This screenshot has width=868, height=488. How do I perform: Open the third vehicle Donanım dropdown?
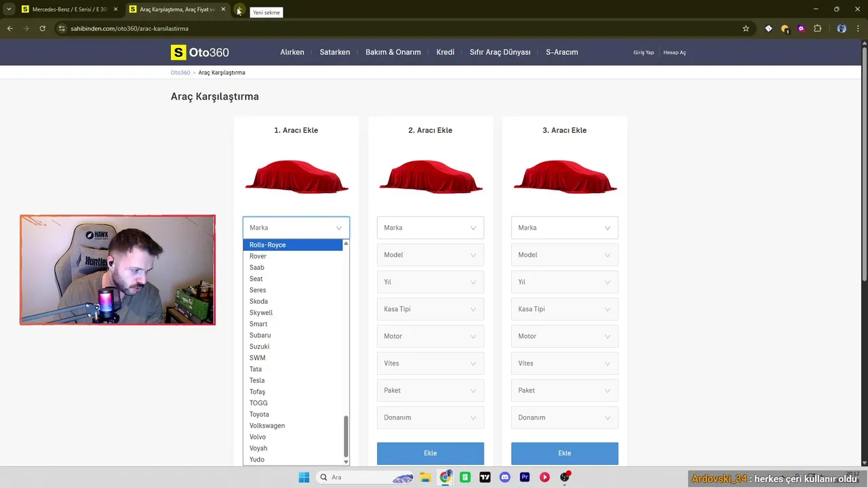(565, 418)
